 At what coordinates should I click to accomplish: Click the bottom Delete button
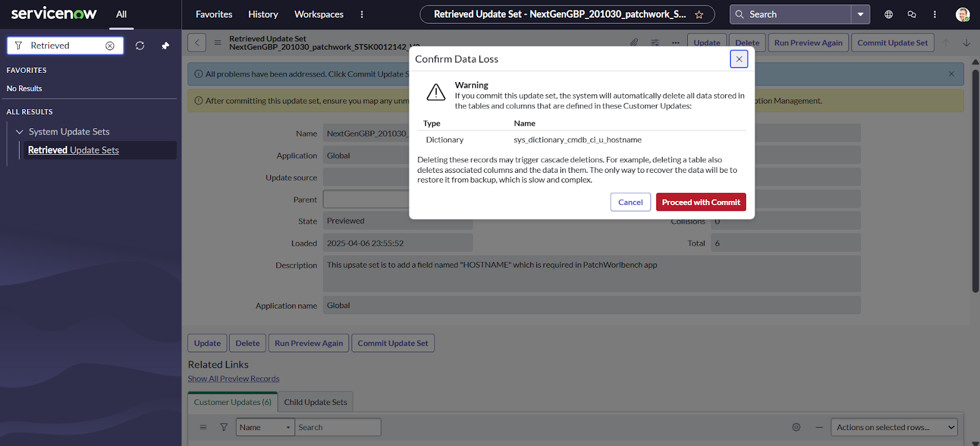247,343
